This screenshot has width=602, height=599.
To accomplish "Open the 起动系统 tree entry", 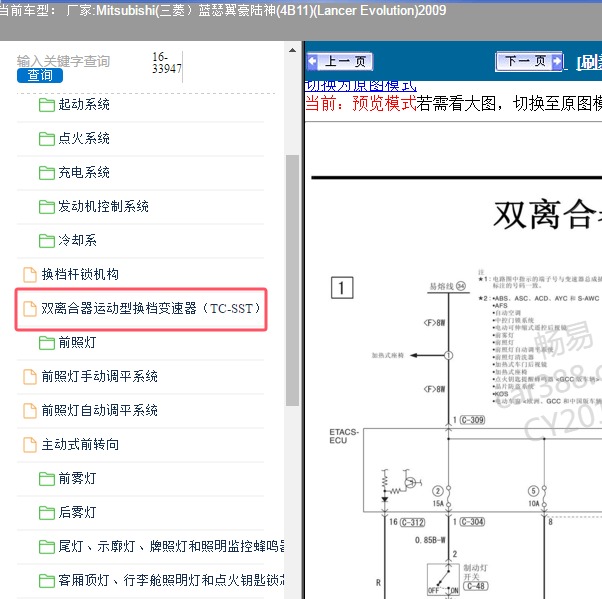I will (x=84, y=104).
